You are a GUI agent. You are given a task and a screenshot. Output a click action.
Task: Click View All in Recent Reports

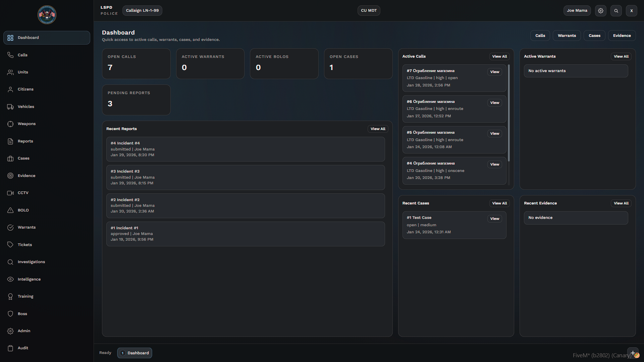(x=378, y=129)
